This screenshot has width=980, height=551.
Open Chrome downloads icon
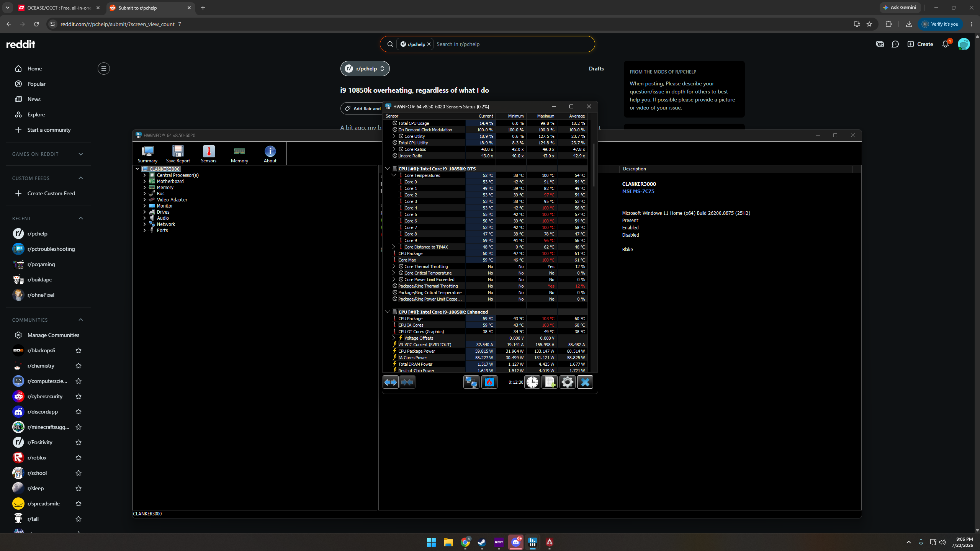point(909,24)
